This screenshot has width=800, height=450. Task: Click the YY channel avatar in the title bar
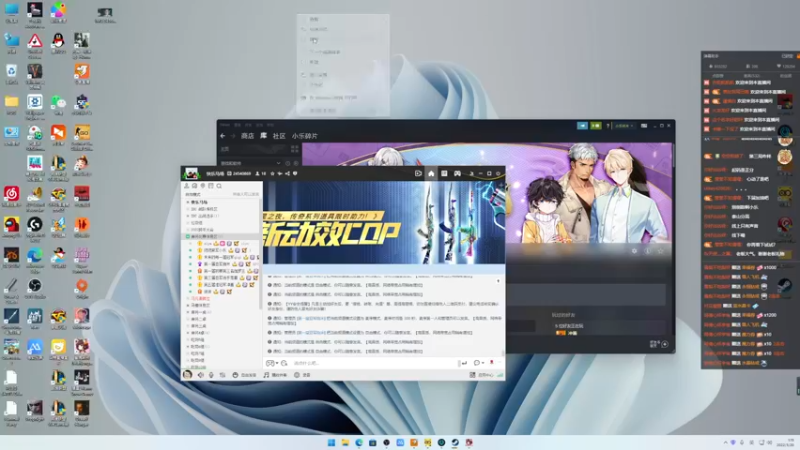tap(191, 173)
